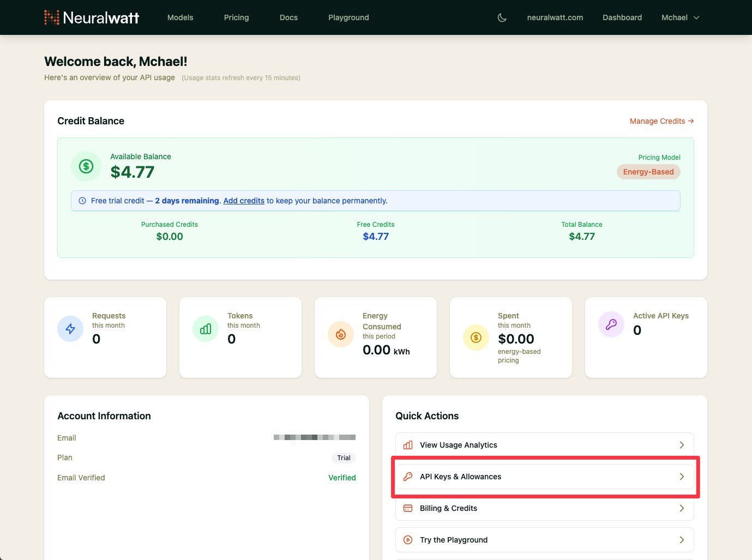The width and height of the screenshot is (752, 560).
Task: Click the Trial plan badge
Action: [x=344, y=458]
